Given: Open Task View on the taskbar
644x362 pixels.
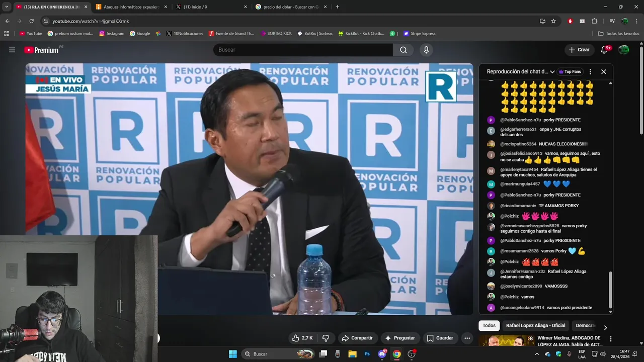Looking at the screenshot, I should click(323, 354).
